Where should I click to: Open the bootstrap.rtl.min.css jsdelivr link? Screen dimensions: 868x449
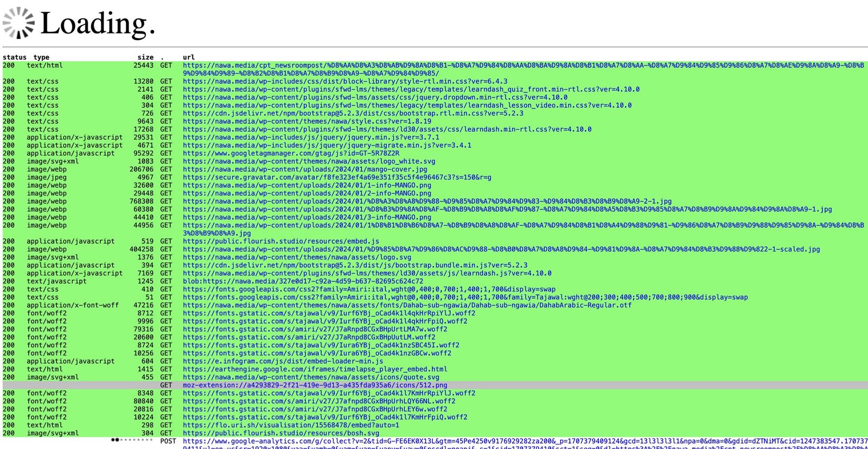tap(353, 113)
